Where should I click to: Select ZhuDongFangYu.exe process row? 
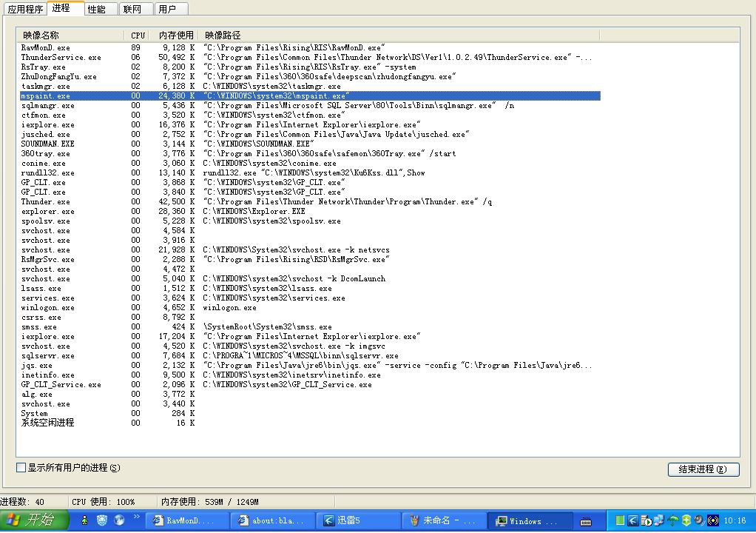[x=310, y=77]
